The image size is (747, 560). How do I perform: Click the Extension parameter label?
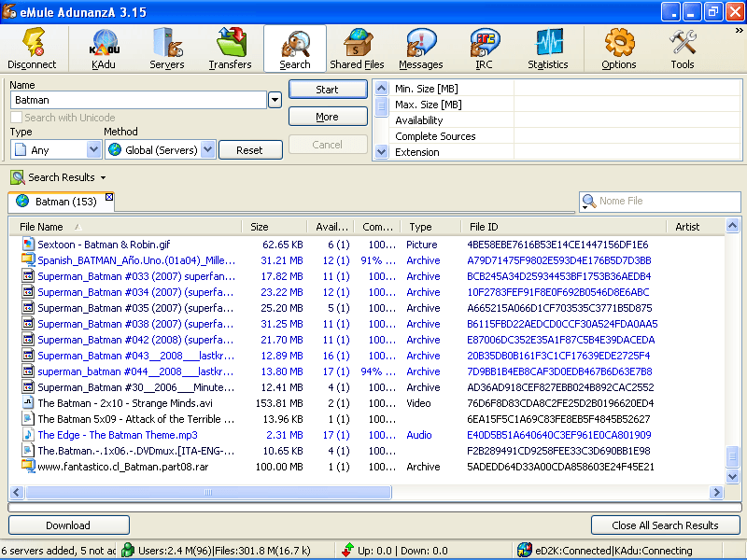point(417,152)
